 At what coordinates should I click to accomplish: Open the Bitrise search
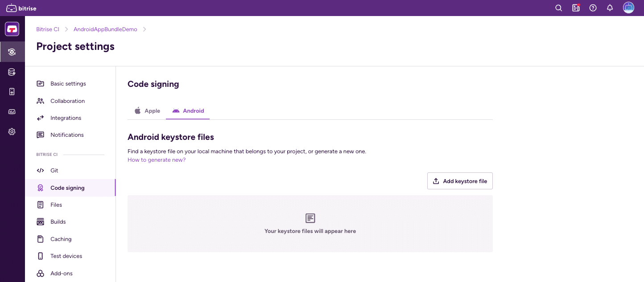coord(558,8)
